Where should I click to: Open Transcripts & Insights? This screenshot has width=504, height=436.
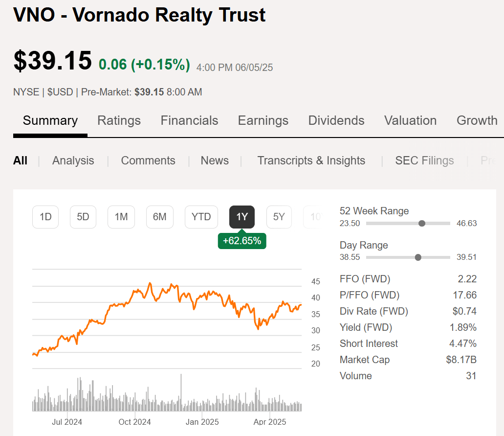coord(311,160)
